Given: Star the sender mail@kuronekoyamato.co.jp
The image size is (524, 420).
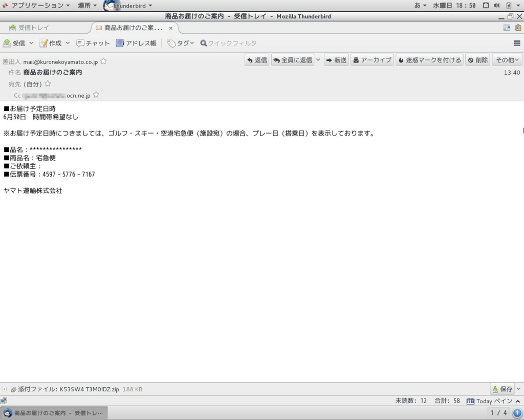Looking at the screenshot, I should pyautogui.click(x=103, y=61).
